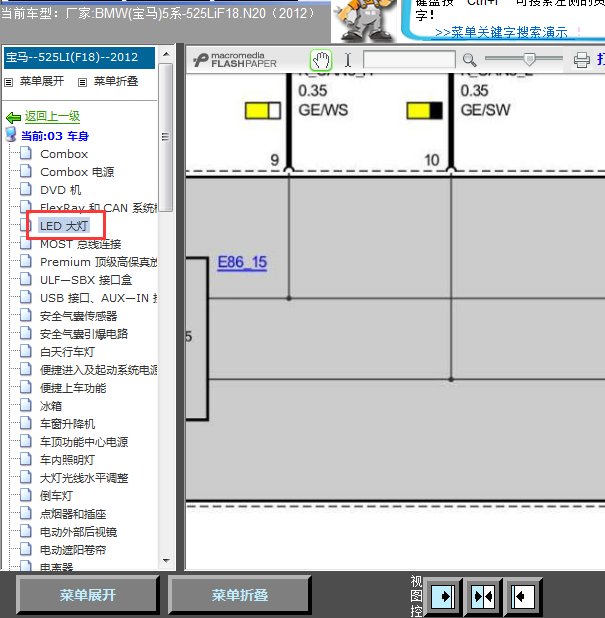Open the 车内照明灯 tree item
Viewport: 605px width, 618px height.
click(x=67, y=460)
